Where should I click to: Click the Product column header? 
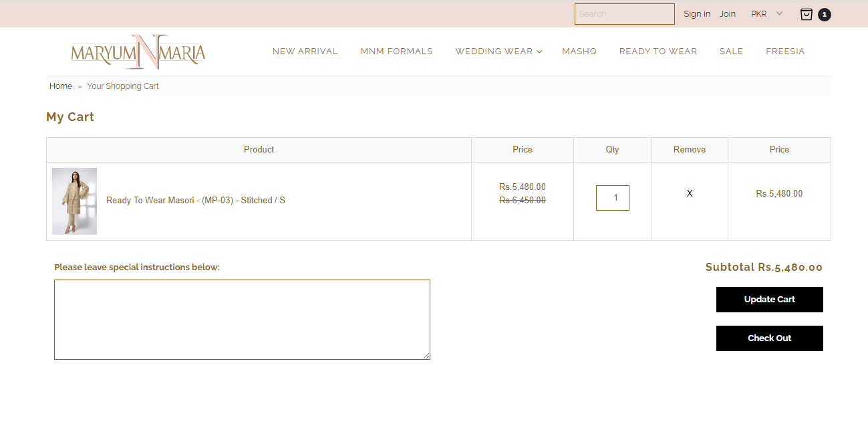(x=259, y=150)
